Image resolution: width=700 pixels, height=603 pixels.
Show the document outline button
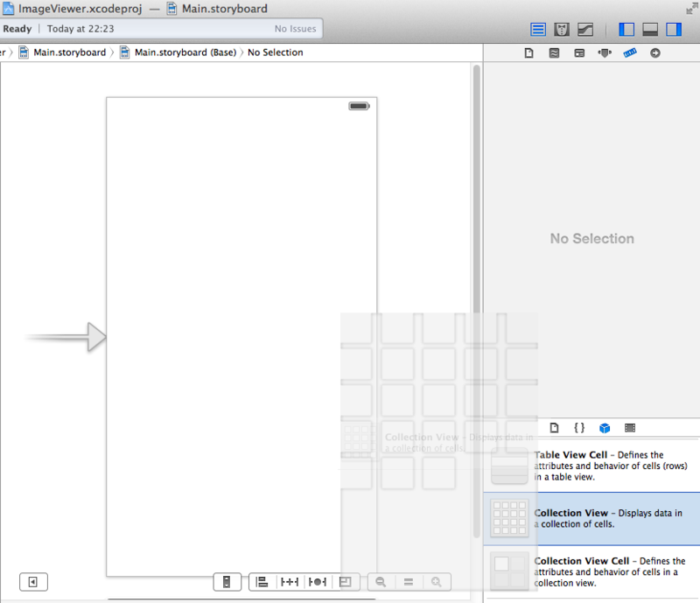33,582
